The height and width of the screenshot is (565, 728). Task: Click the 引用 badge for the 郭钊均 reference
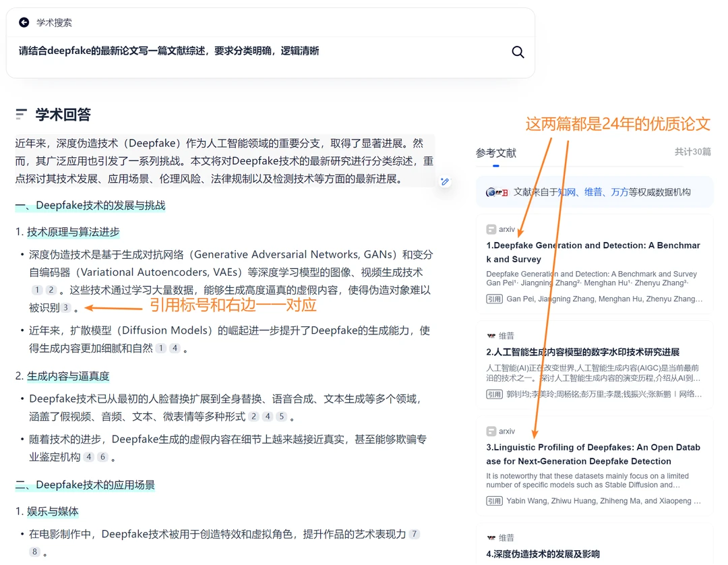pyautogui.click(x=494, y=394)
